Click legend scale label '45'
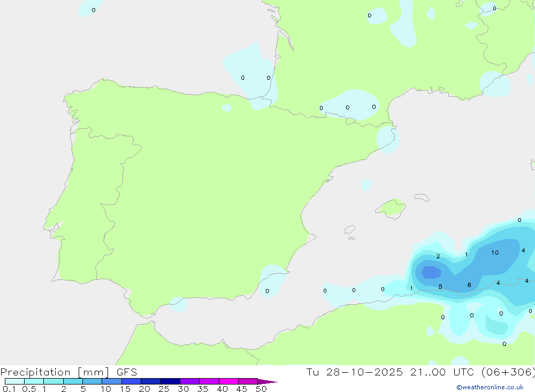Screen dimensions: 535x392 pos(242,389)
